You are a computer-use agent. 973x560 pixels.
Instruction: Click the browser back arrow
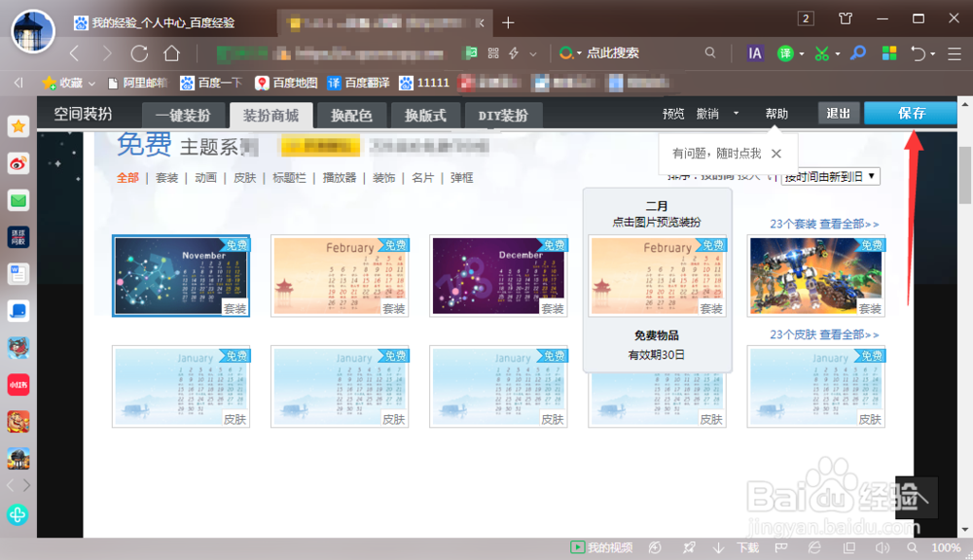(75, 53)
